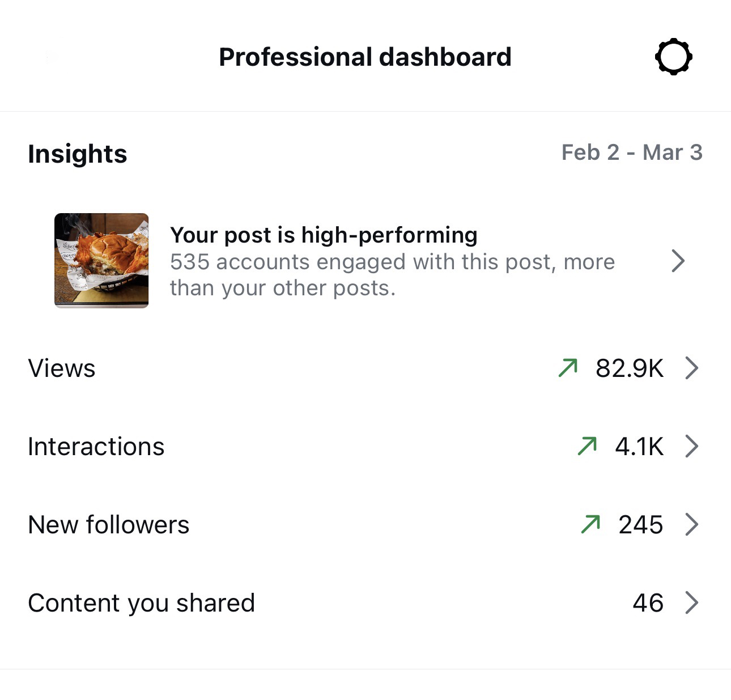This screenshot has height=700, width=731.
Task: Click the green trend arrow beside Views
Action: tap(568, 368)
